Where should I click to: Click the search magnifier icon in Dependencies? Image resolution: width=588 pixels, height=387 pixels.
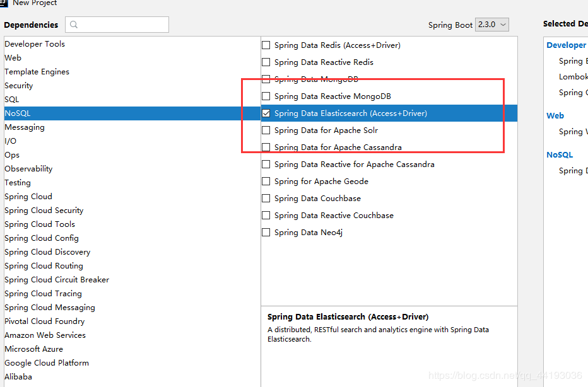pos(74,25)
